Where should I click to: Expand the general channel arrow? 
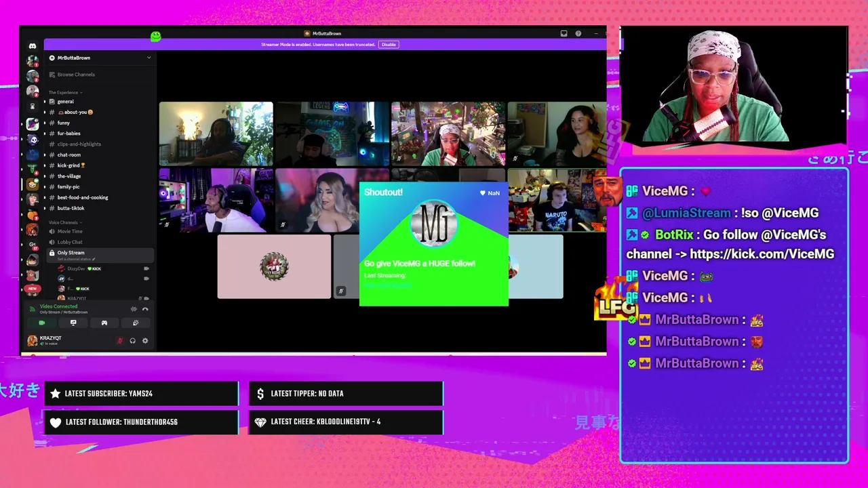click(45, 102)
